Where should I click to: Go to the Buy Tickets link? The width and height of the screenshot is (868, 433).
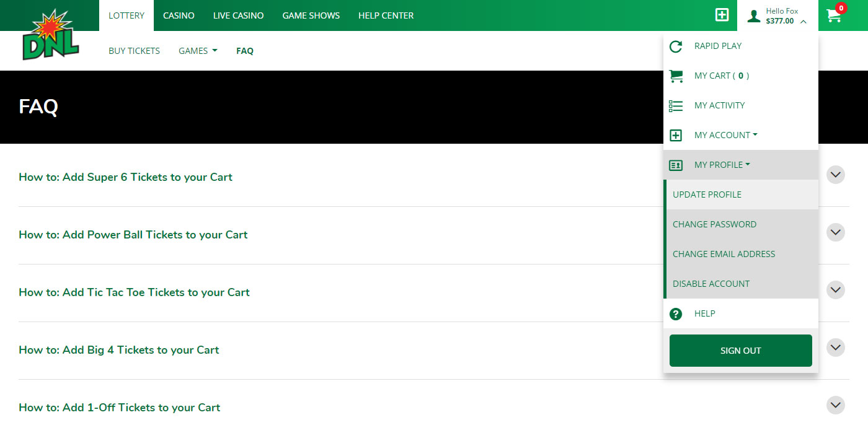pyautogui.click(x=134, y=51)
